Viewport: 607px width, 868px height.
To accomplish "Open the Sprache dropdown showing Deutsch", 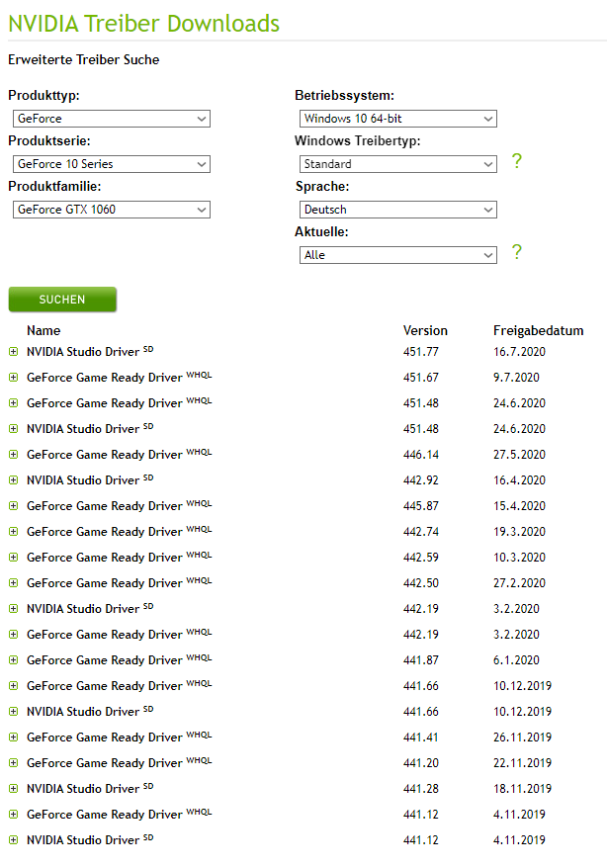I will pos(397,210).
